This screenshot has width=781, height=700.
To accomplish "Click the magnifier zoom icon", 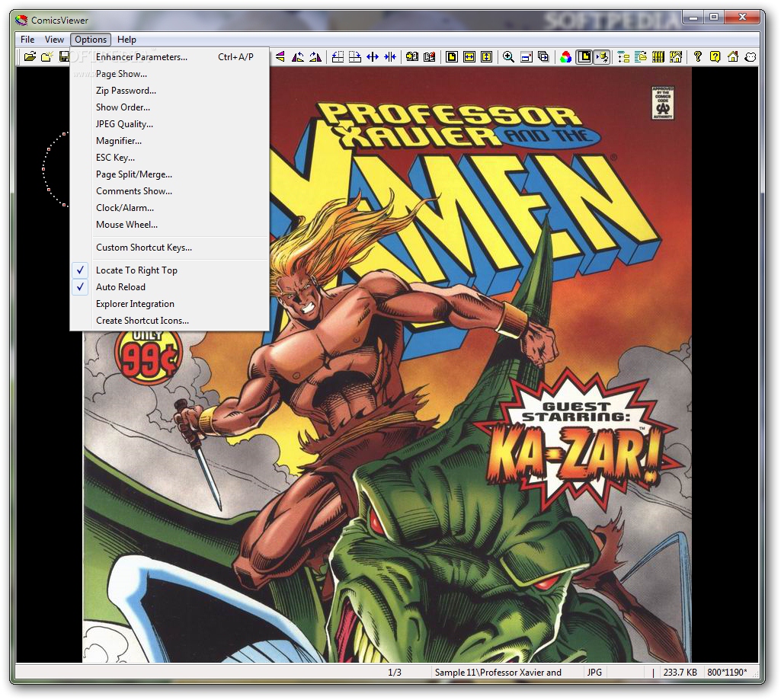I will pyautogui.click(x=508, y=57).
